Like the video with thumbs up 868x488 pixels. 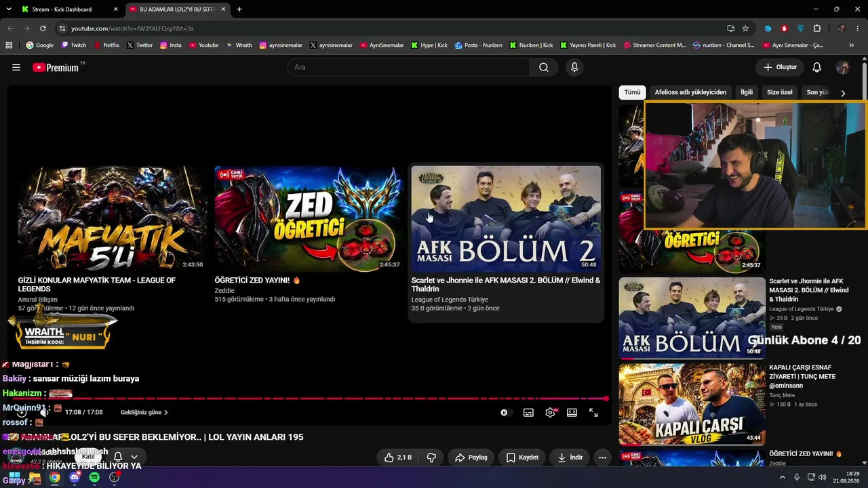tap(398, 457)
